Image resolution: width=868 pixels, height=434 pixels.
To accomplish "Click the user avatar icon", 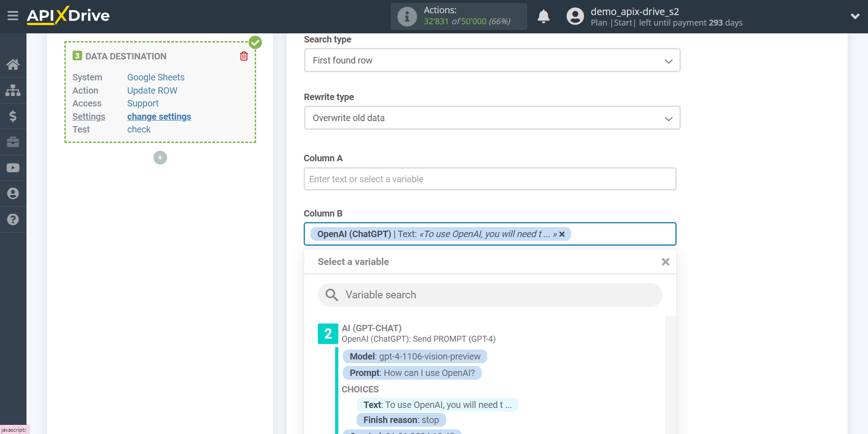I will 575,16.
